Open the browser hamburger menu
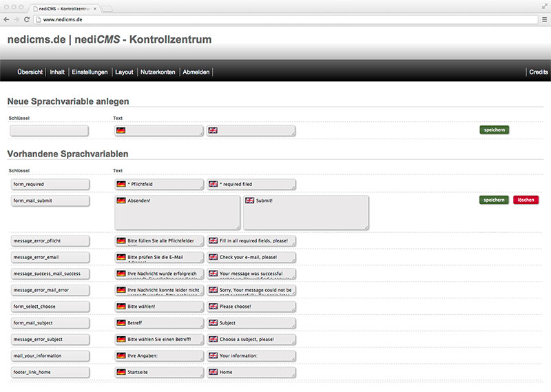551x392 pixels. point(544,20)
